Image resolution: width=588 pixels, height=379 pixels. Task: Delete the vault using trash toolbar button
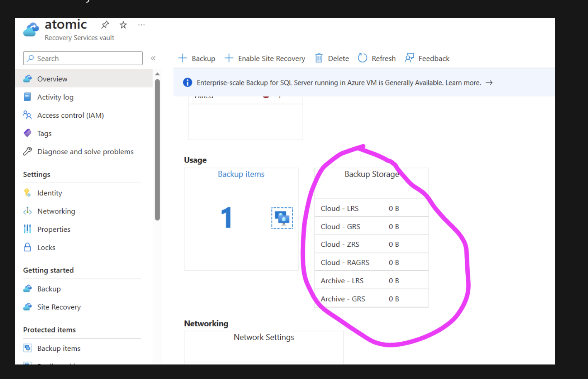[x=332, y=58]
